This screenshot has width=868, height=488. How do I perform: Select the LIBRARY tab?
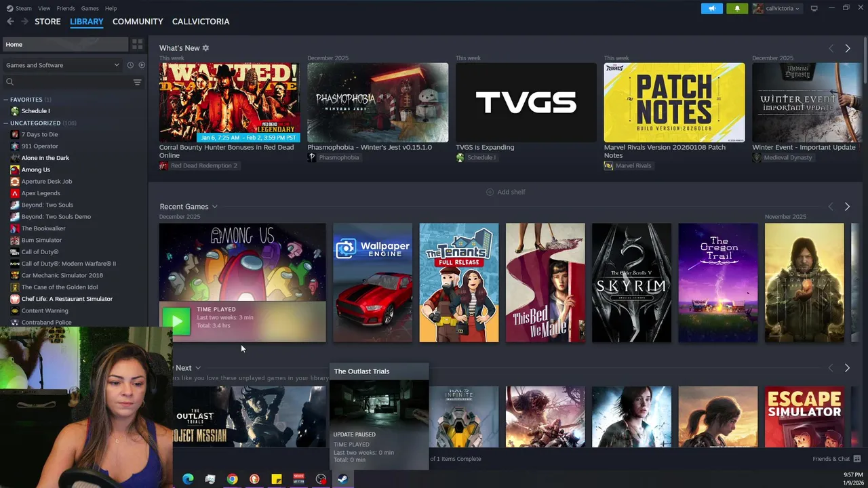(87, 22)
